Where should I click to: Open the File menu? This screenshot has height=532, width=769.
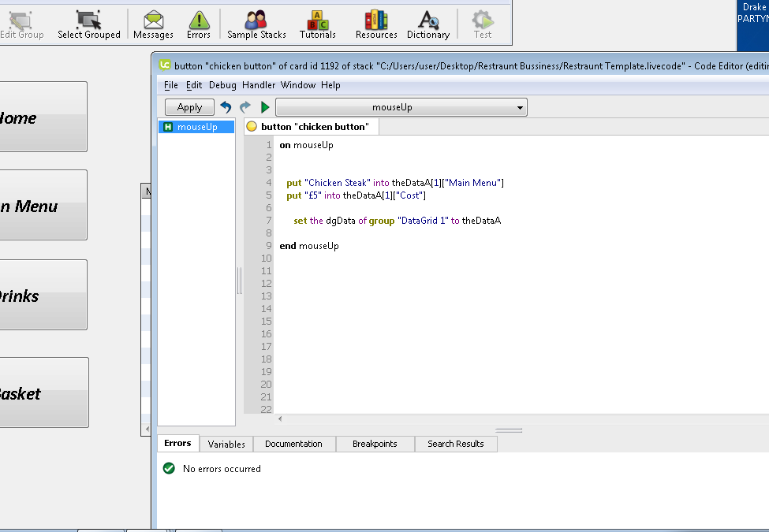click(x=171, y=85)
